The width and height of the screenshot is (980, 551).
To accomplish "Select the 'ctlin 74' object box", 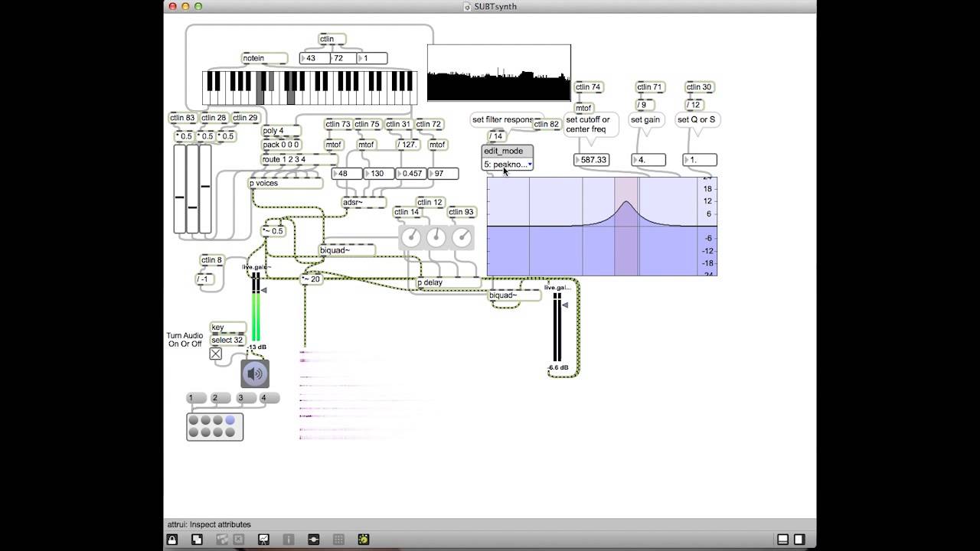I will coord(588,87).
